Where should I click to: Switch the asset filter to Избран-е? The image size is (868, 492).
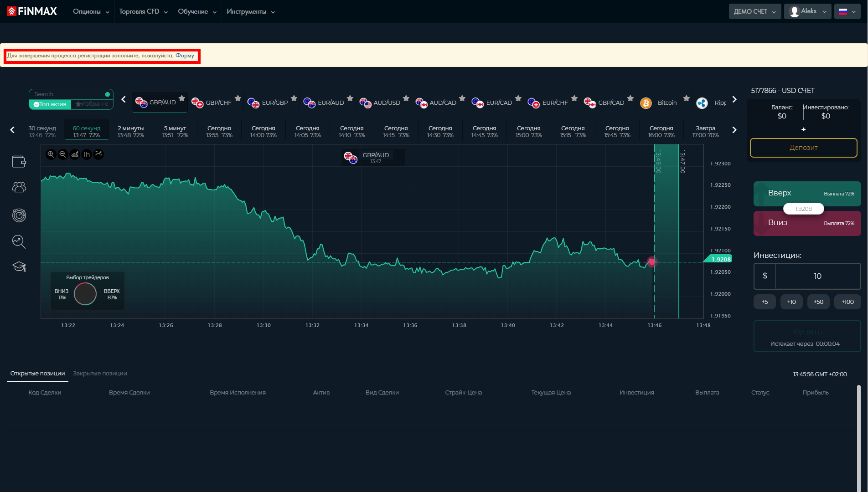coord(92,104)
